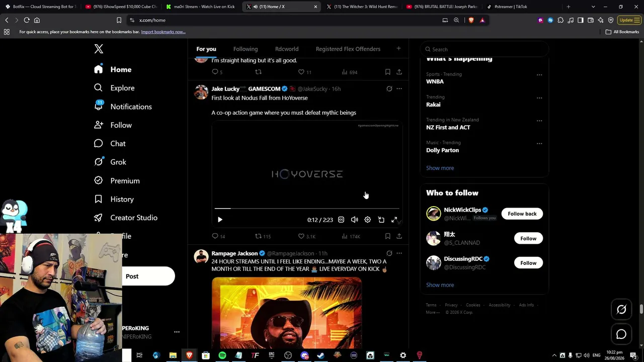View analytics showing 174K views
This screenshot has width=644, height=362.
(x=351, y=236)
